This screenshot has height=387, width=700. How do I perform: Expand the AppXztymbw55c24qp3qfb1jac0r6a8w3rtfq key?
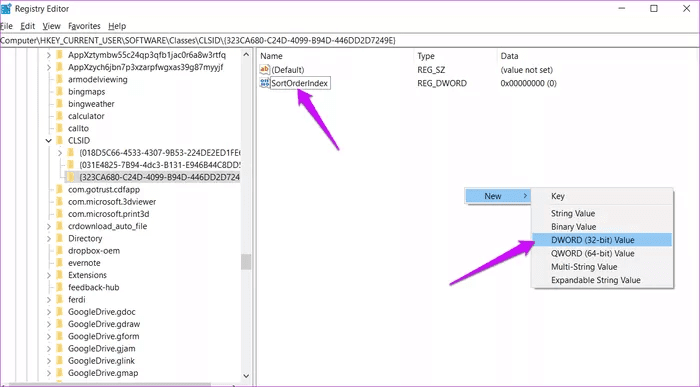[49, 55]
